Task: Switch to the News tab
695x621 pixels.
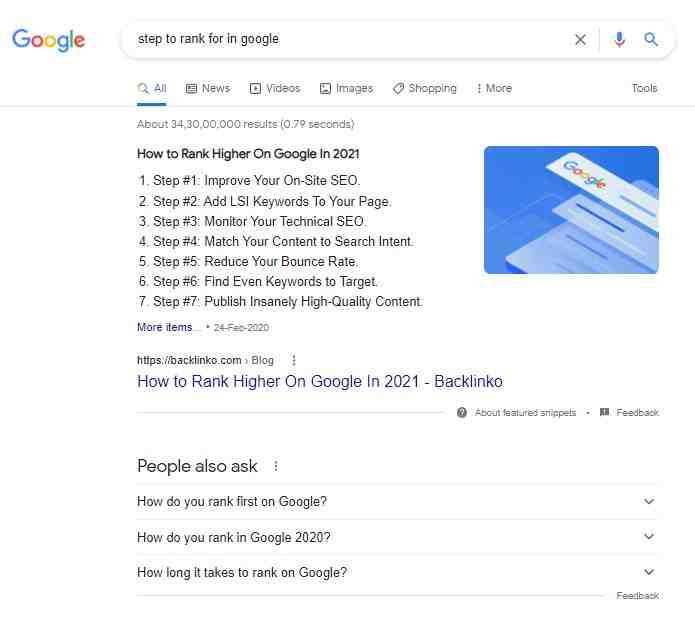Action: [207, 88]
